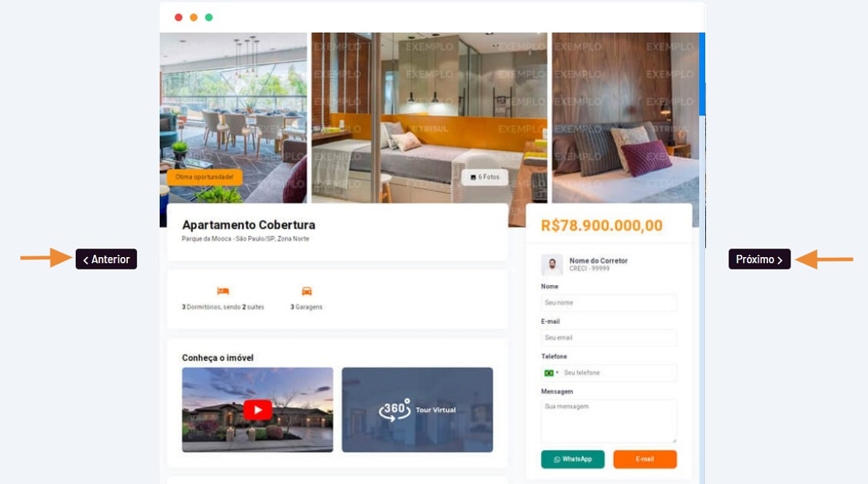Image resolution: width=868 pixels, height=484 pixels.
Task: Focus the Seu email input field
Action: click(x=608, y=338)
